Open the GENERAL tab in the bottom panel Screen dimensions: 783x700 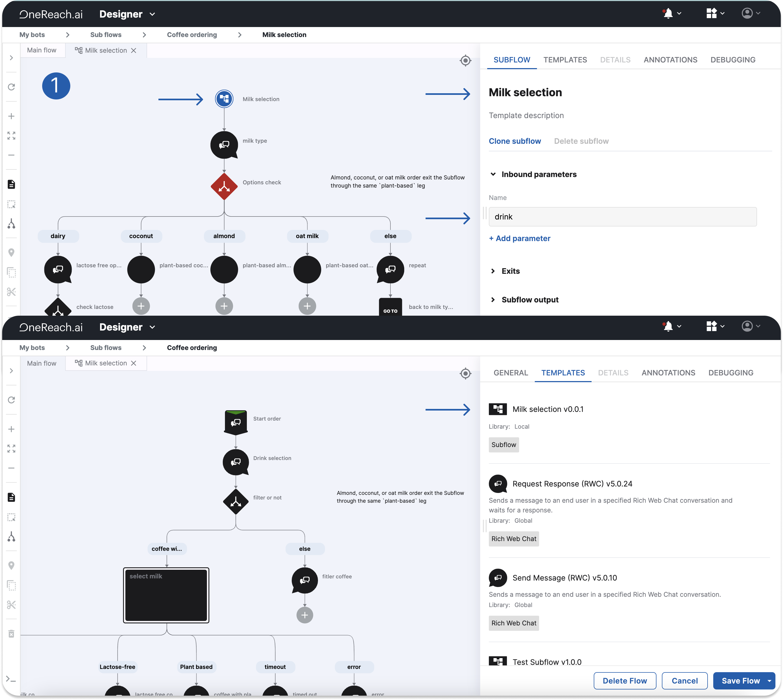510,373
